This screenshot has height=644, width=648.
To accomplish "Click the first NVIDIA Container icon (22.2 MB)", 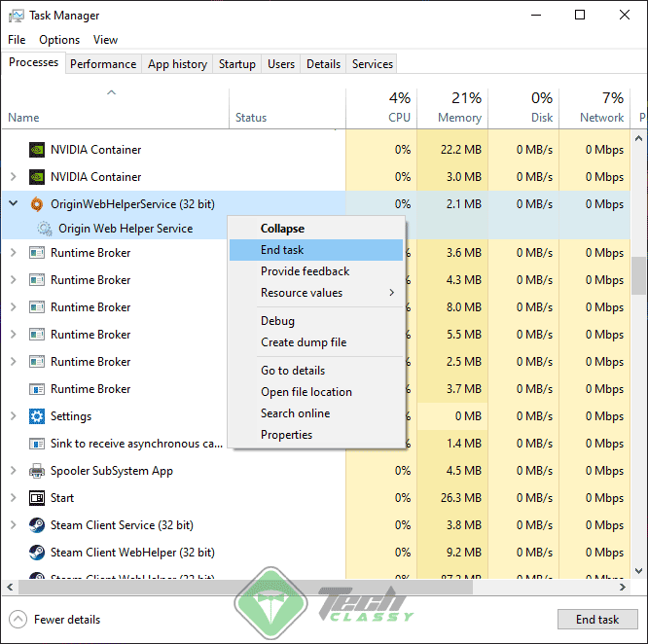I will pyautogui.click(x=37, y=150).
